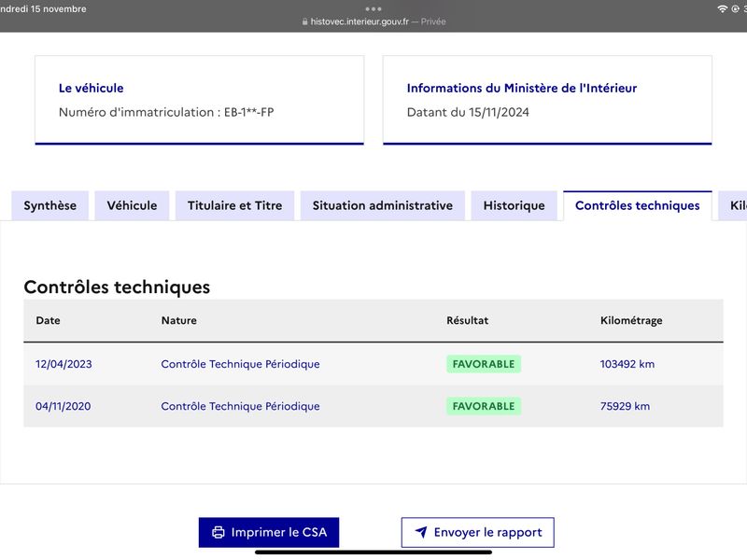Click Informations du Ministère de l'Intérieur heading
747x560 pixels.
tap(522, 88)
